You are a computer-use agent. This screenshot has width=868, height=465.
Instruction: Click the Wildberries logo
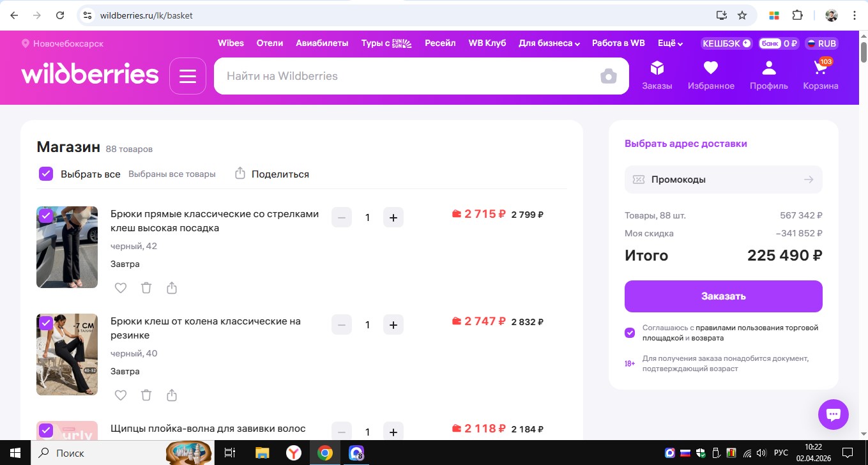point(90,74)
